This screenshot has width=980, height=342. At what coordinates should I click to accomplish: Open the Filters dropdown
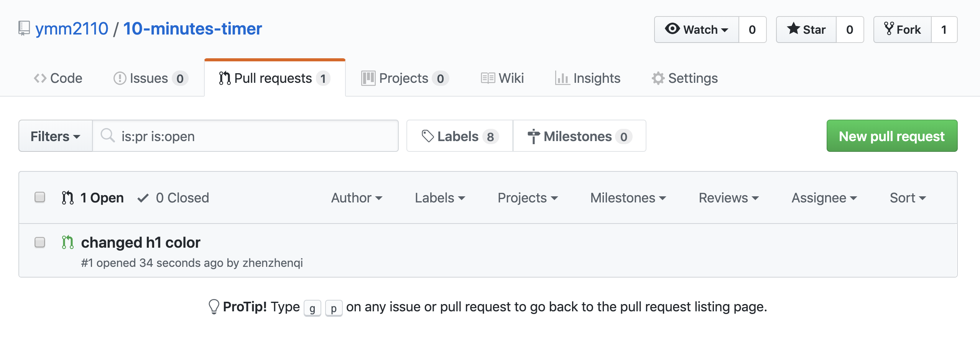point(56,136)
